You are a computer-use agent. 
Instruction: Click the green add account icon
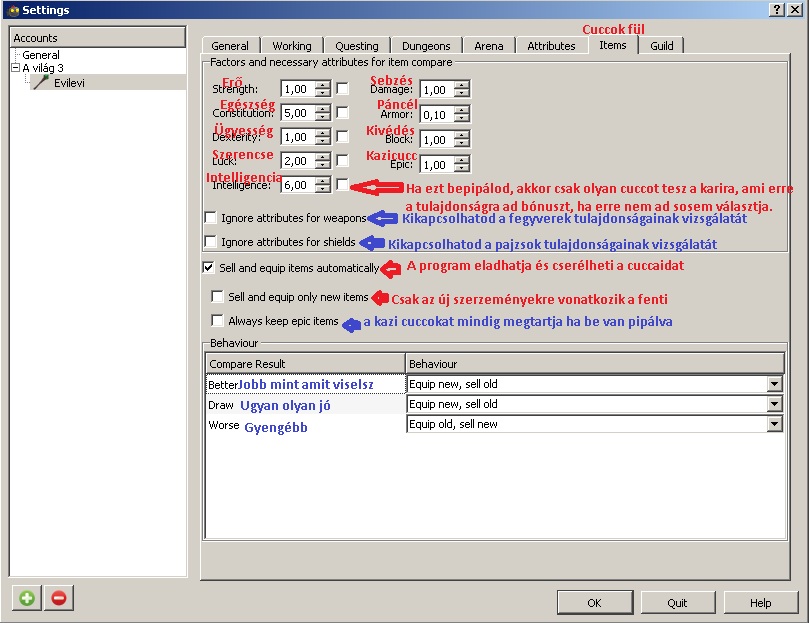coord(27,598)
